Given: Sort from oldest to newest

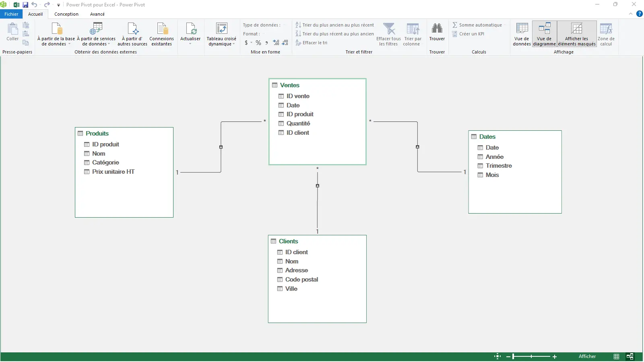Looking at the screenshot, I should tap(334, 25).
